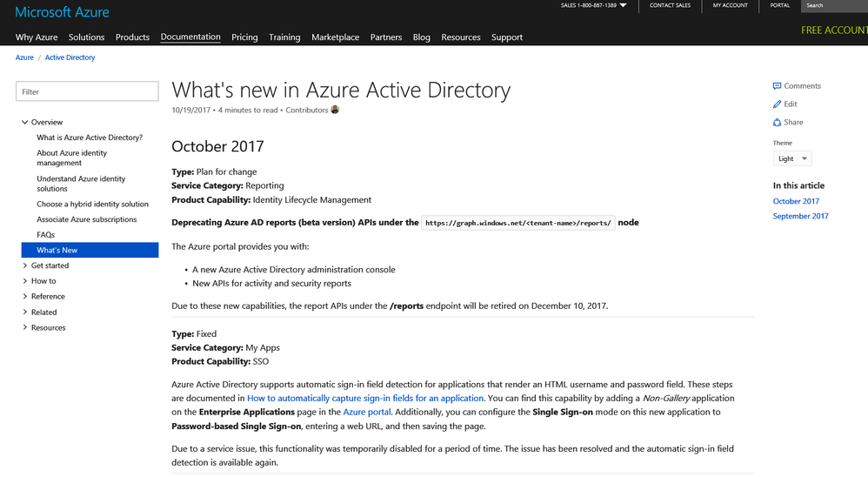
Task: Click the Active Directory breadcrumb link
Action: [x=70, y=57]
